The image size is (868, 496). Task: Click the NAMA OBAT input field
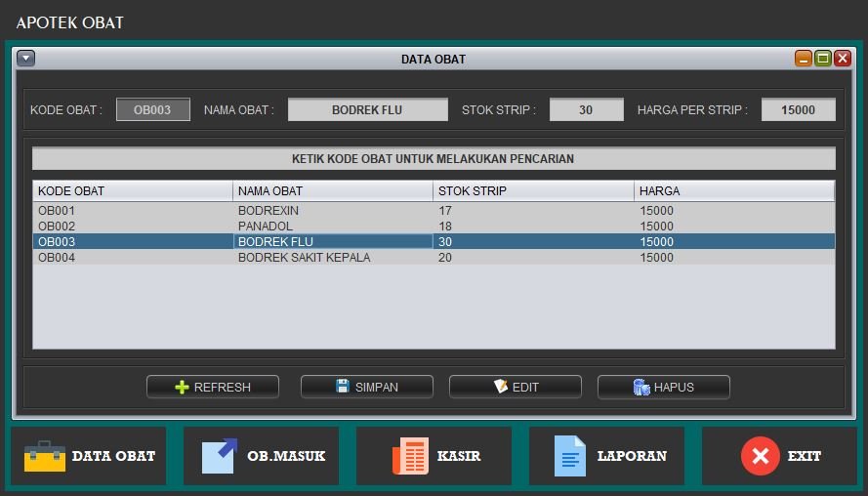click(367, 110)
